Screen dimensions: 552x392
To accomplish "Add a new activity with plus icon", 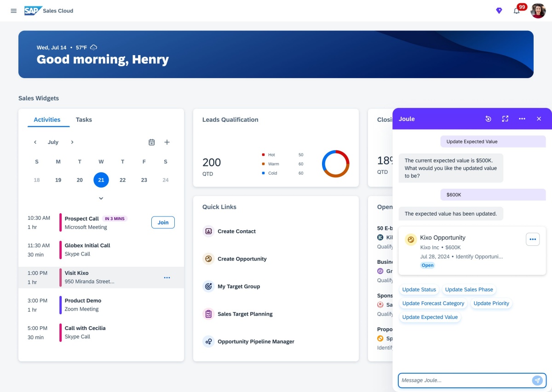I will point(167,142).
